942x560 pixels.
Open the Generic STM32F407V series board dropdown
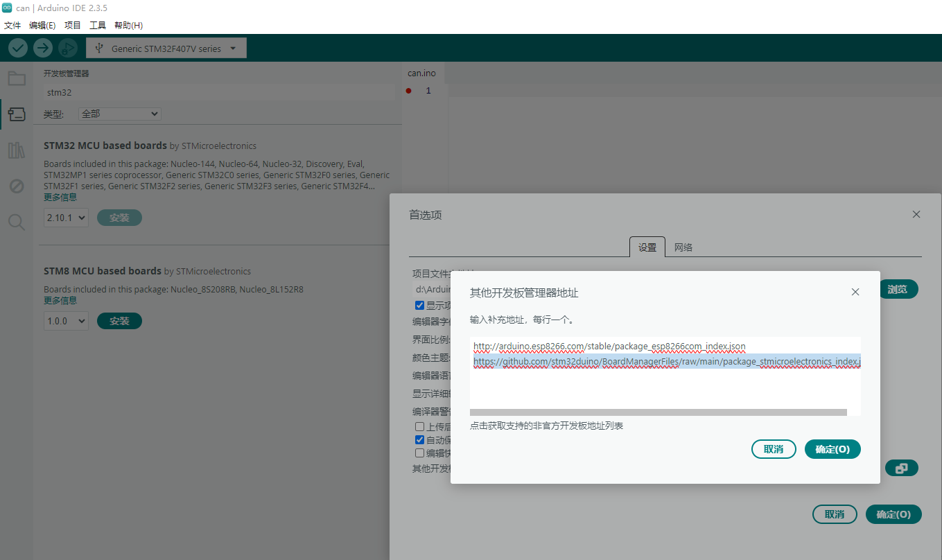tap(166, 49)
